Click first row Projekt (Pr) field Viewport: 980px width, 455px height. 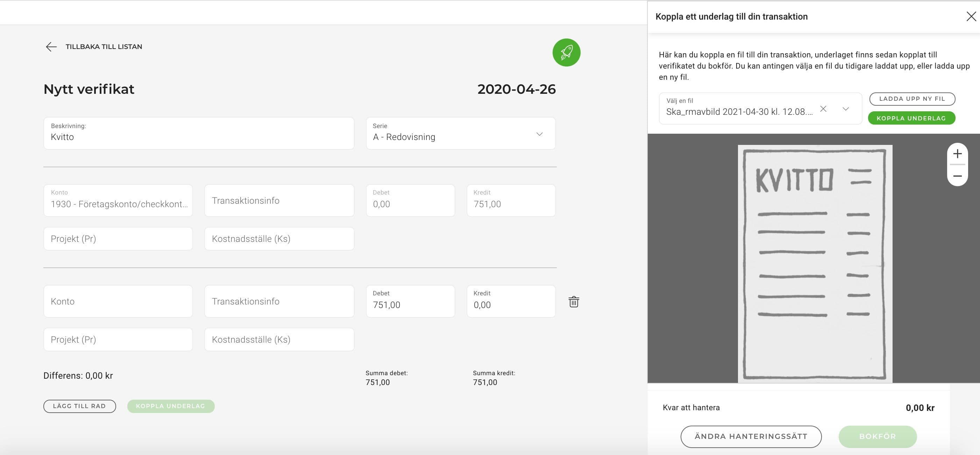[118, 239]
